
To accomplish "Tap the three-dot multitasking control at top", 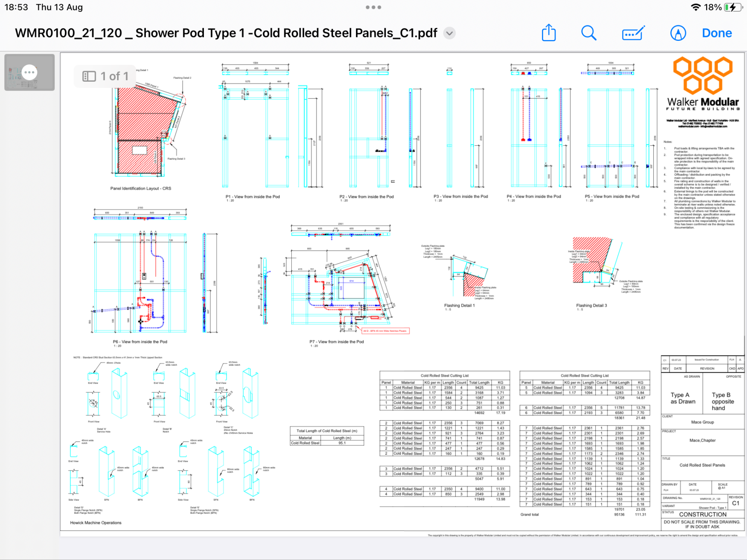I will [373, 7].
